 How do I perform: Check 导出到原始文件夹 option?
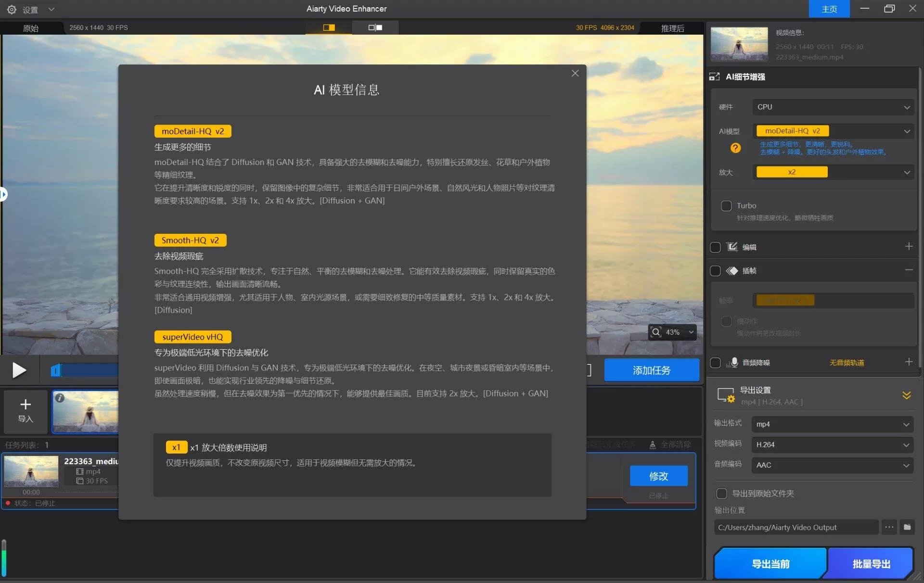(721, 494)
